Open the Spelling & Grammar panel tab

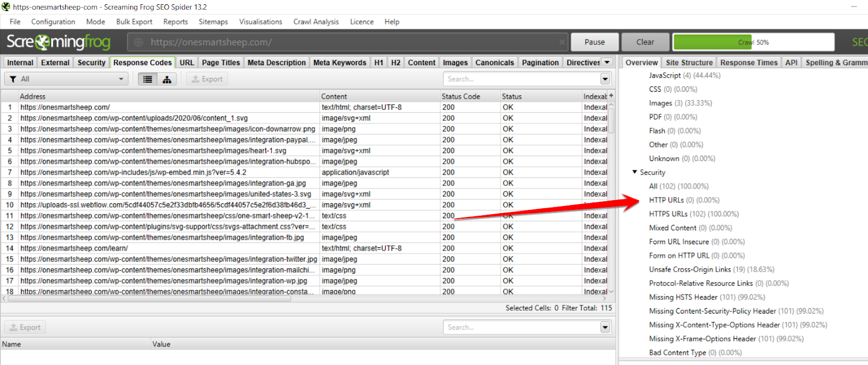[x=835, y=62]
